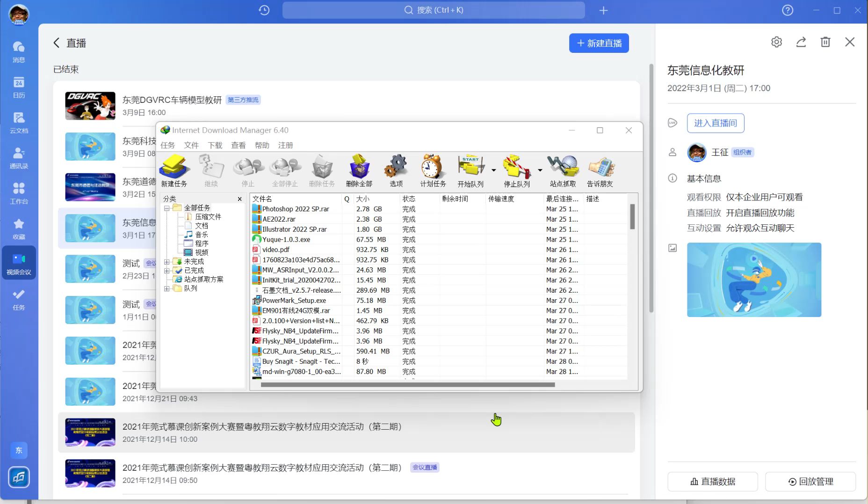
Task: Open the IDM 帮助 menu
Action: click(x=262, y=145)
